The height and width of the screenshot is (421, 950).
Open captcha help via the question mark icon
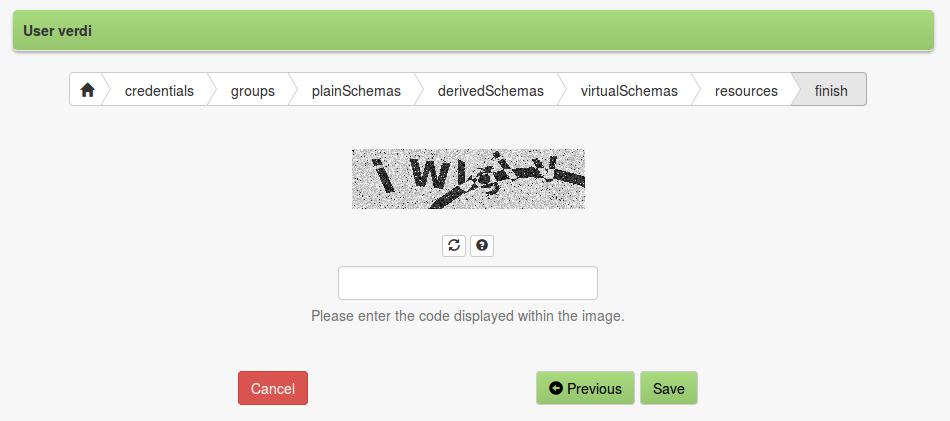tap(482, 245)
